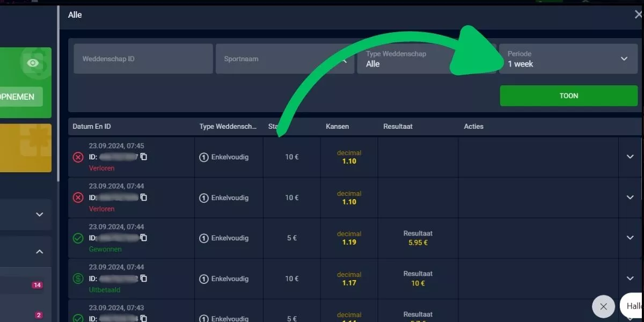This screenshot has width=644, height=322.
Task: Dismiss the chat bubble with the X button
Action: click(603, 306)
